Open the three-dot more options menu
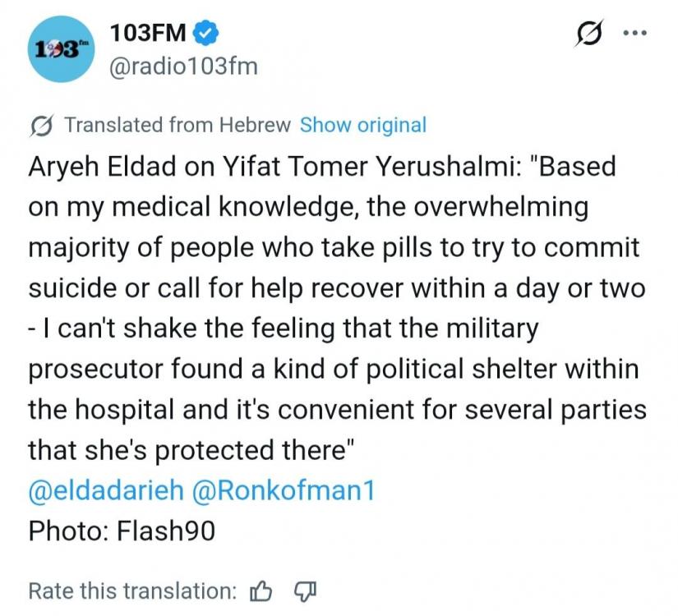Screen dimensions: 678x616 [x=635, y=34]
